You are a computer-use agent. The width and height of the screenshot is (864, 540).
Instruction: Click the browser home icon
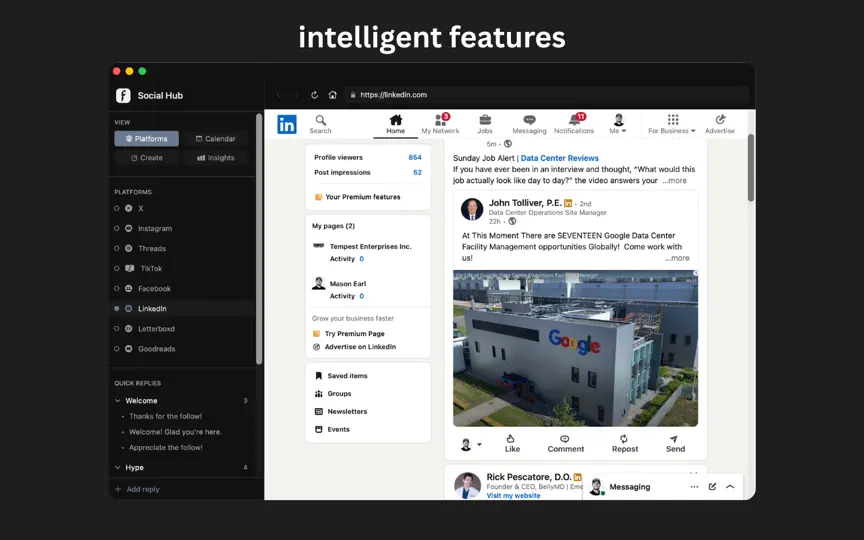pyautogui.click(x=333, y=95)
